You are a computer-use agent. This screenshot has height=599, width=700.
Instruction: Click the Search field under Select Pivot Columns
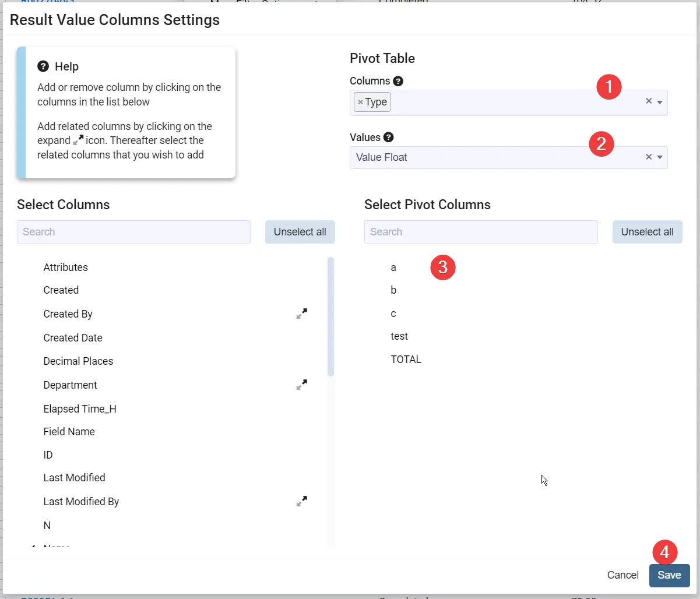click(x=480, y=232)
